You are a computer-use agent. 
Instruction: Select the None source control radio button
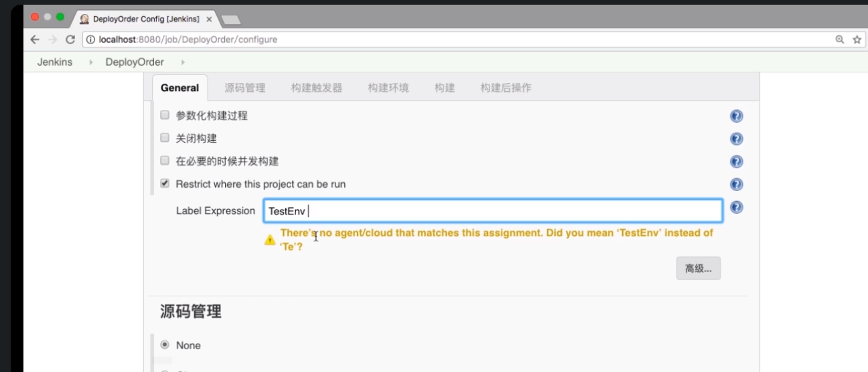165,345
